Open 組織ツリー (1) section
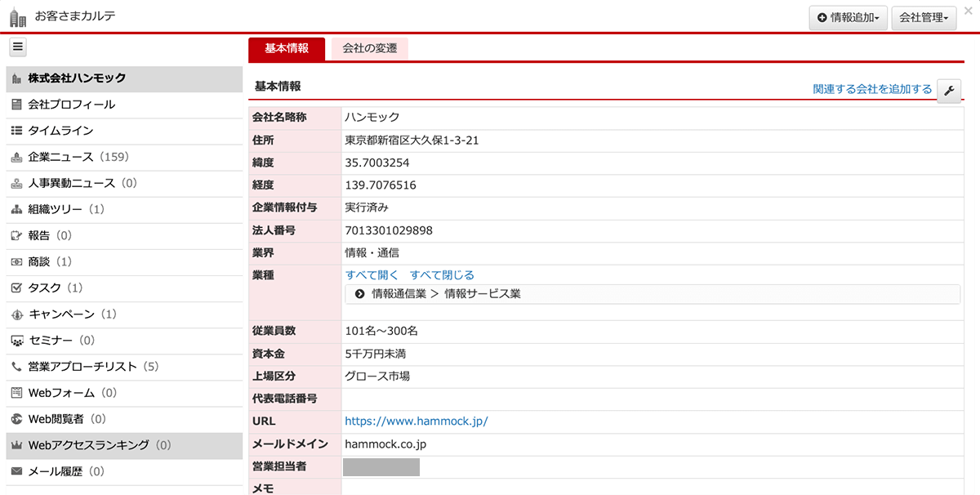980x495 pixels. 124,210
